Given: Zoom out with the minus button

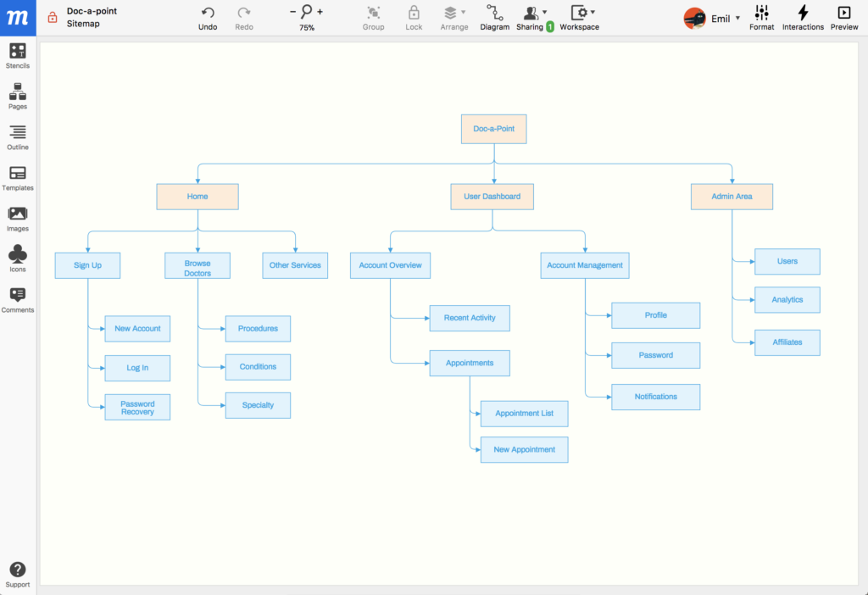Looking at the screenshot, I should click(293, 12).
